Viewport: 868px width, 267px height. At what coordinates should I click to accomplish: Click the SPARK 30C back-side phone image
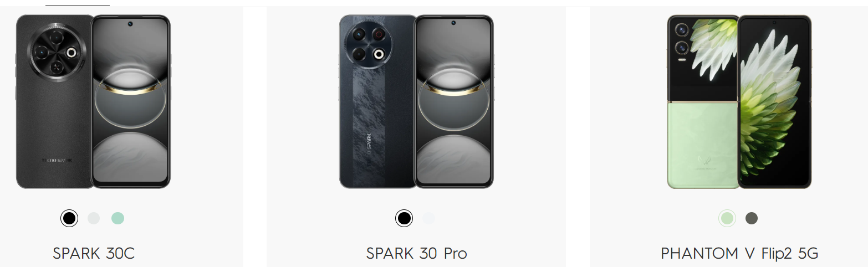tap(54, 102)
